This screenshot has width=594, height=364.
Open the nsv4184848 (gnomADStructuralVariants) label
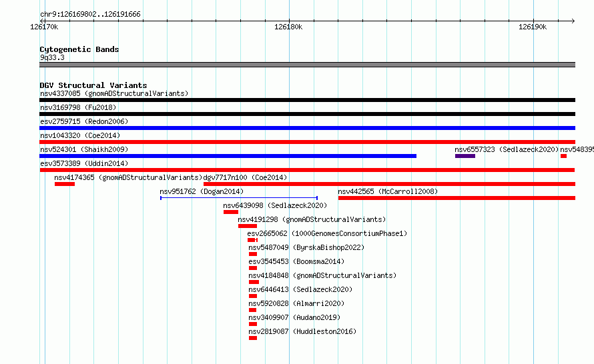coord(322,275)
